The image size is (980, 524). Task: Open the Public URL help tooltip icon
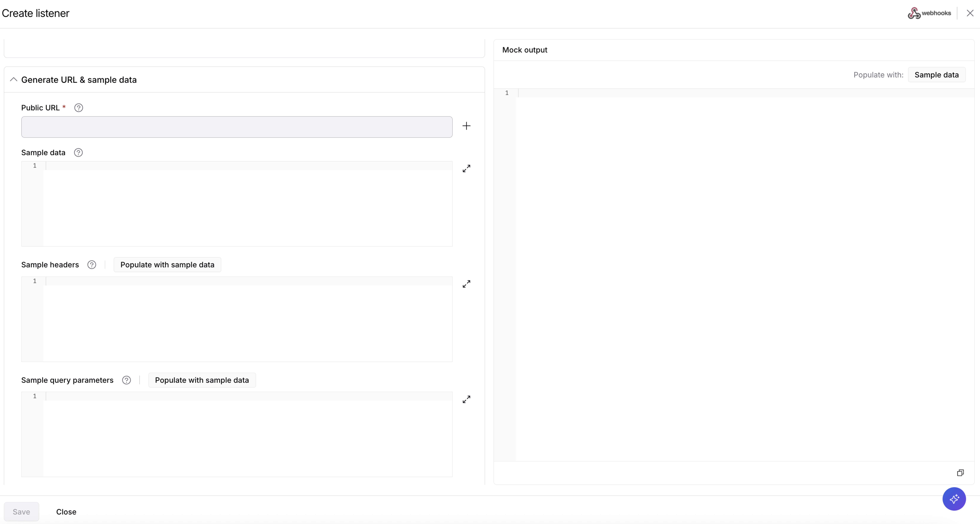pos(78,108)
